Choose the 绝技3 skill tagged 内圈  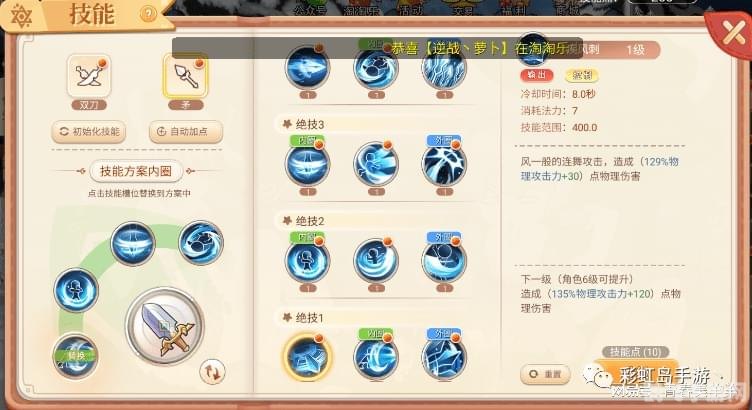coord(307,164)
